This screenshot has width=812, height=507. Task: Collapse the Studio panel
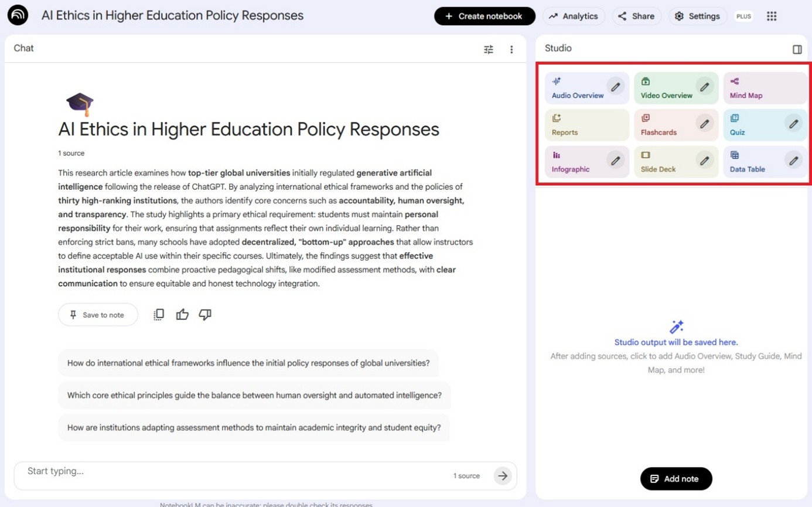click(x=797, y=49)
